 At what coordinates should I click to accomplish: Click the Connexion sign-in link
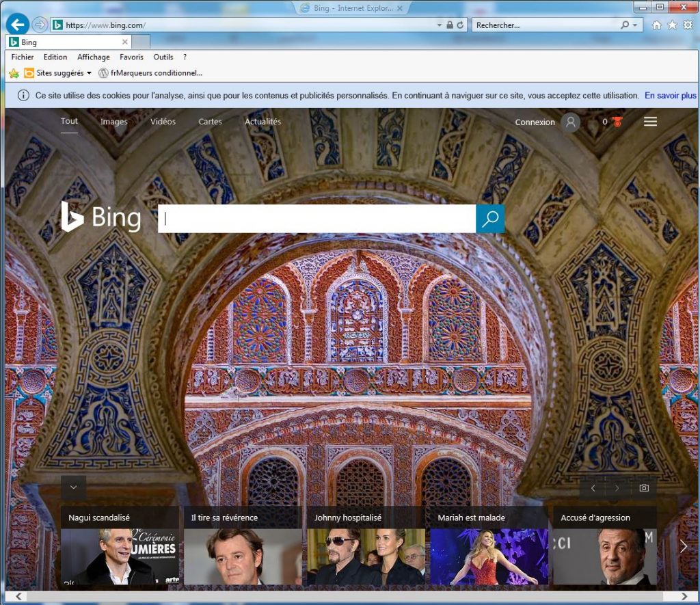(x=535, y=122)
